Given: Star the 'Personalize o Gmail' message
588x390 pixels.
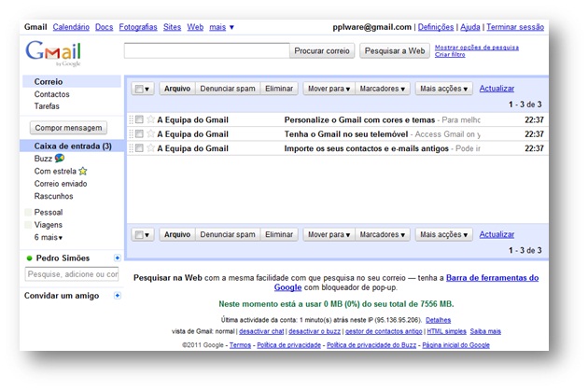Looking at the screenshot, I should (150, 119).
